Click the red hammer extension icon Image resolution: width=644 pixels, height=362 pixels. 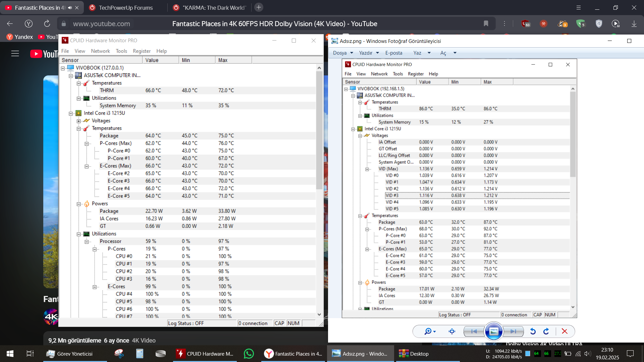pyautogui.click(x=543, y=23)
